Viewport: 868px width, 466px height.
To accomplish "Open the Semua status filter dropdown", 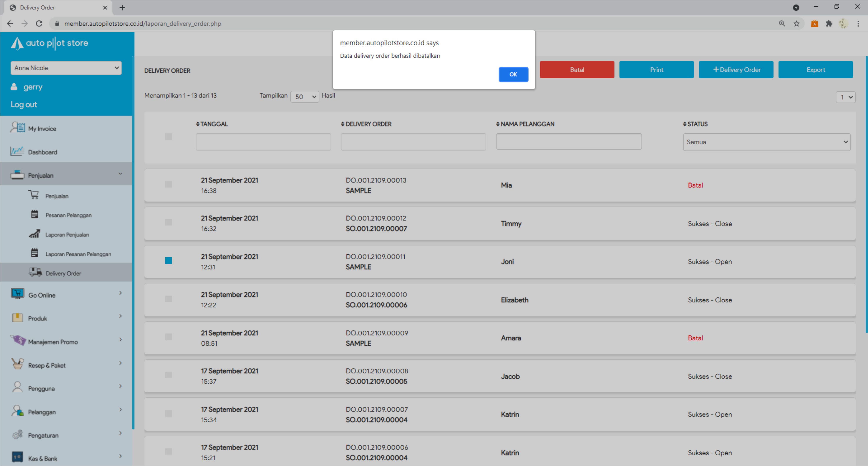I will click(x=766, y=142).
